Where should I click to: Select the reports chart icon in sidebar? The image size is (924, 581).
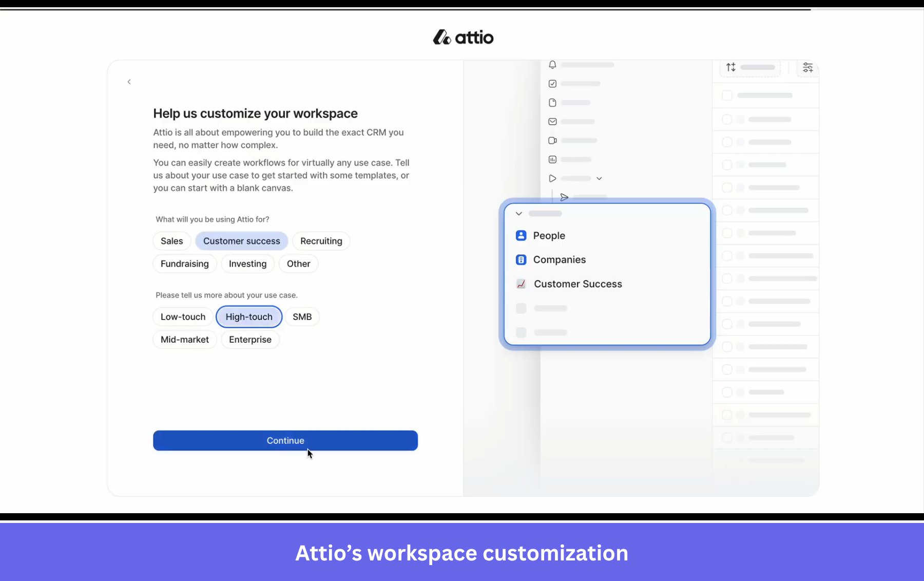552,159
